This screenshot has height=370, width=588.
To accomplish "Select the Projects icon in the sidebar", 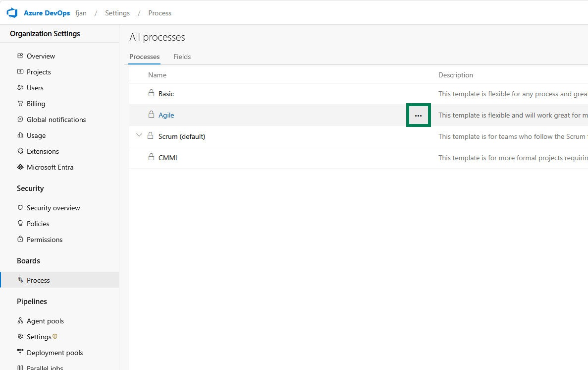I will (20, 72).
